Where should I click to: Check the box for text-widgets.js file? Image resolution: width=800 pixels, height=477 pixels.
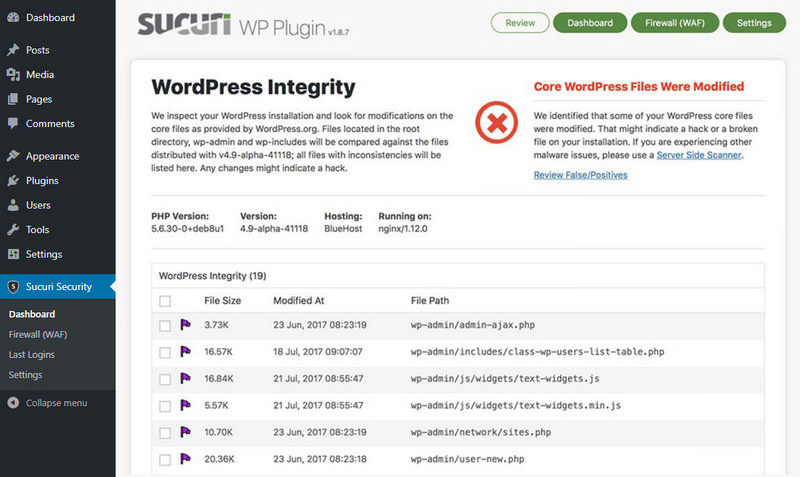pos(165,379)
